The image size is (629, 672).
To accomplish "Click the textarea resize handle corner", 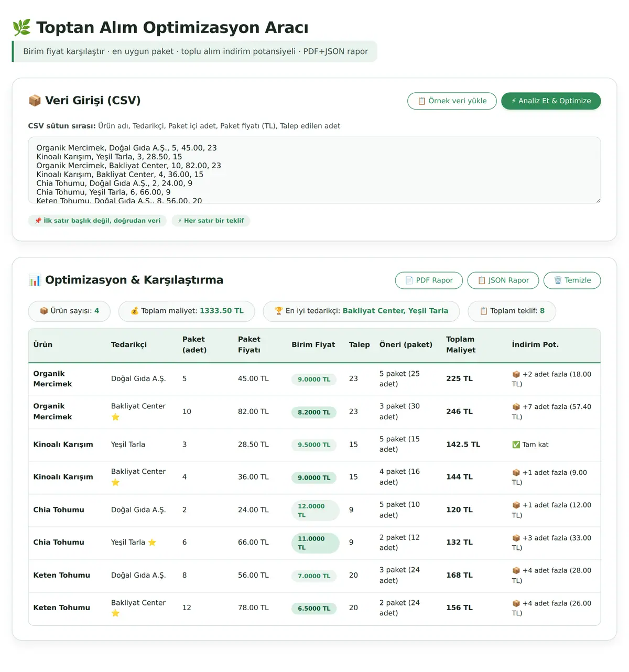I will point(598,200).
